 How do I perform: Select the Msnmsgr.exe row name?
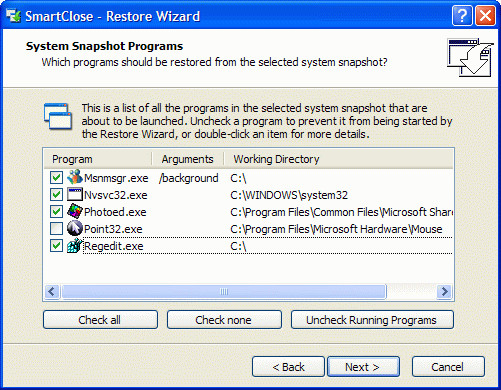[116, 178]
